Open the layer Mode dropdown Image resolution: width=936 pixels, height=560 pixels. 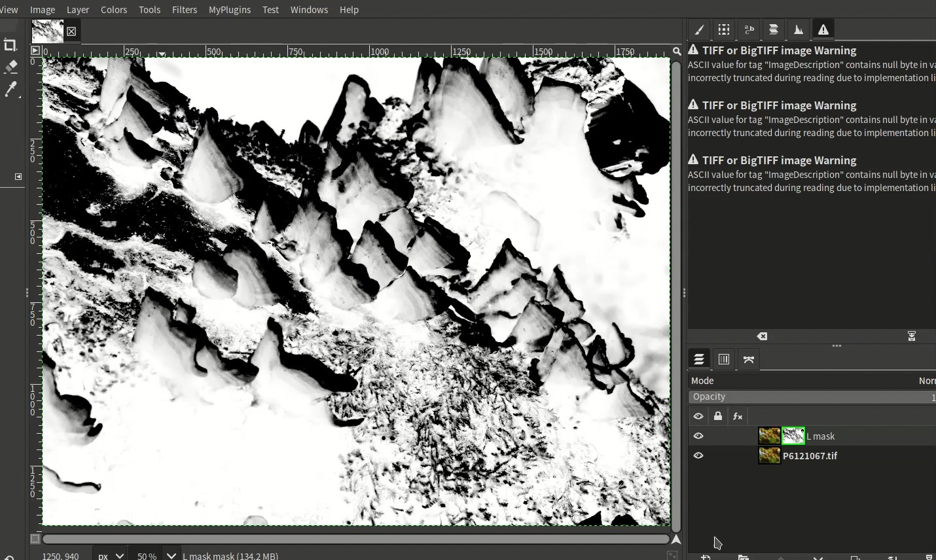pos(812,381)
